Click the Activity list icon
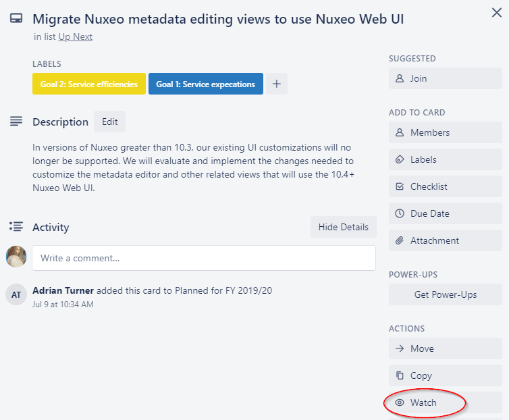Image resolution: width=509 pixels, height=420 pixels. tap(16, 226)
